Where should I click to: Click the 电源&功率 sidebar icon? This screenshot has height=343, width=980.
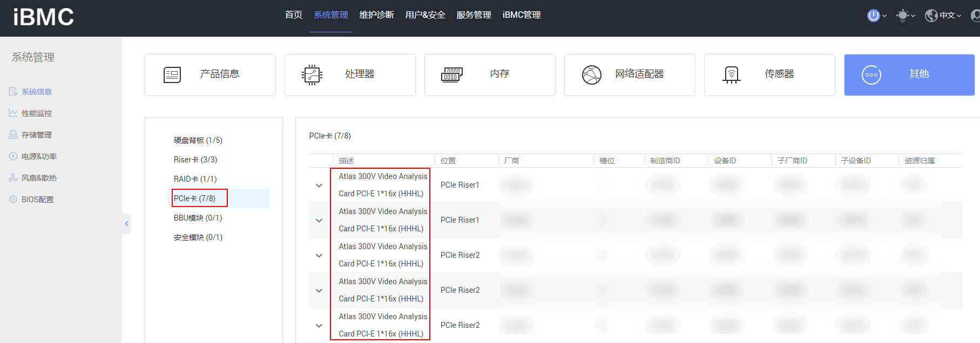pos(13,156)
